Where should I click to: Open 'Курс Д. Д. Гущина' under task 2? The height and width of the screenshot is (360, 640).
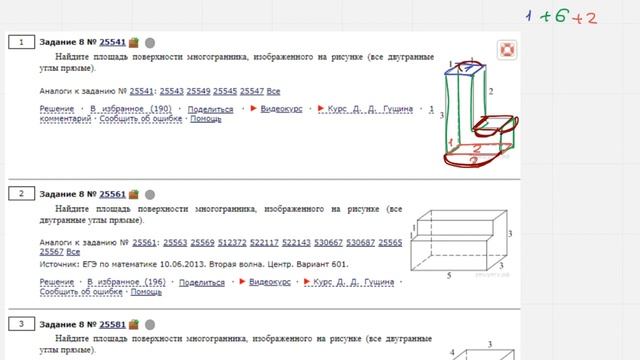[x=353, y=282]
